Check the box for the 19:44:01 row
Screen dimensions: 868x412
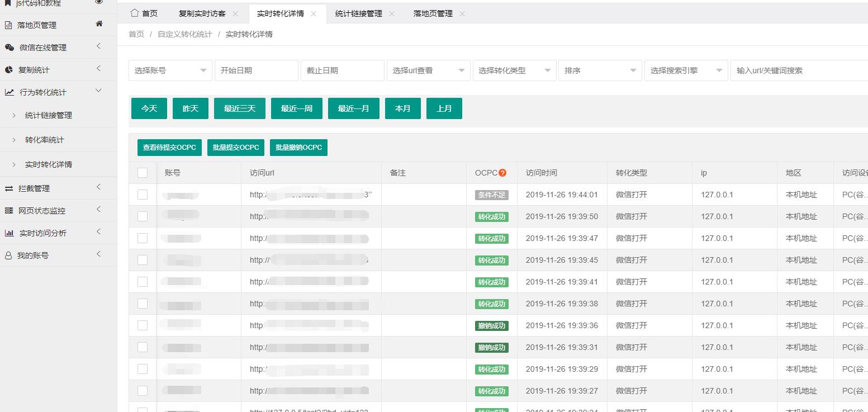click(x=143, y=195)
